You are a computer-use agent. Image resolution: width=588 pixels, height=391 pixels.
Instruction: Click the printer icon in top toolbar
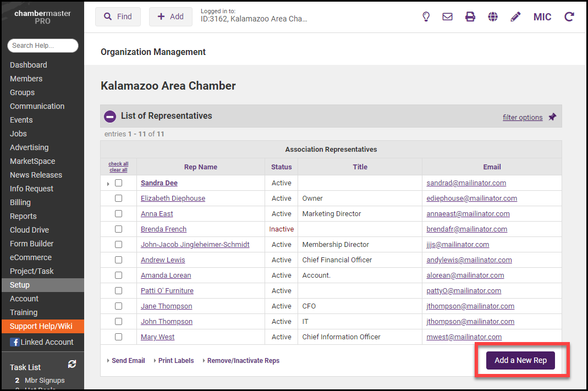click(x=470, y=16)
